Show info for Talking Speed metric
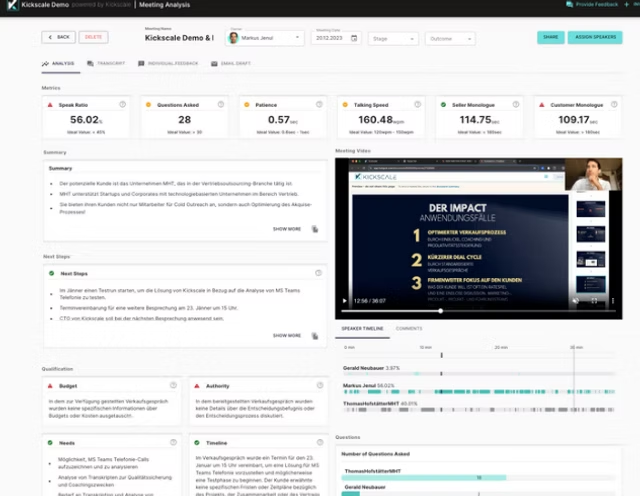 click(418, 105)
